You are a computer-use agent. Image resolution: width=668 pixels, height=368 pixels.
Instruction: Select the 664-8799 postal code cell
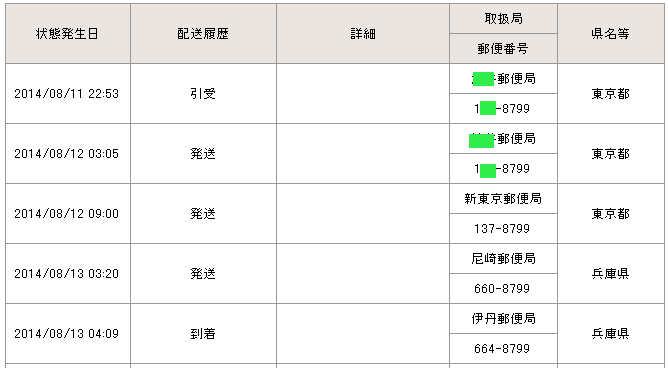point(503,349)
